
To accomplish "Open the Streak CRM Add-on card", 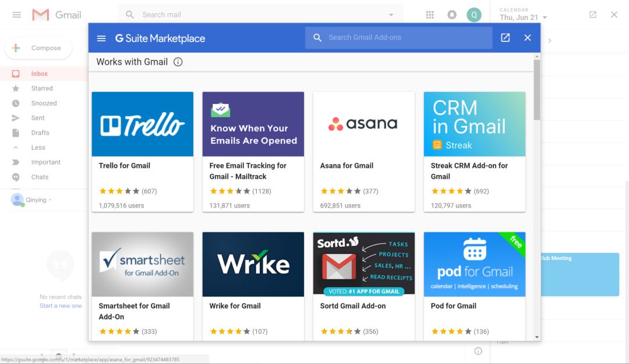I will (x=475, y=151).
